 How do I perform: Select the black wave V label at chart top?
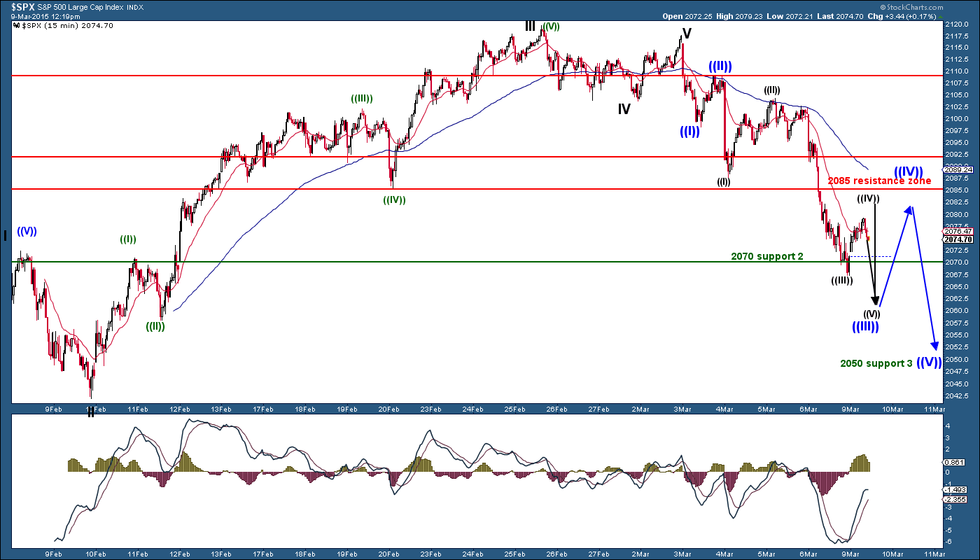tap(686, 33)
